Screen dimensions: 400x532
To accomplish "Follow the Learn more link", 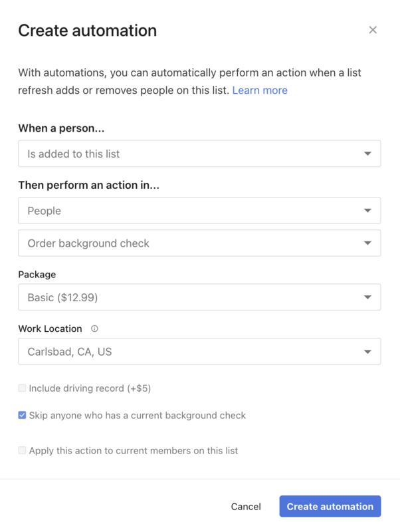I will pos(260,90).
